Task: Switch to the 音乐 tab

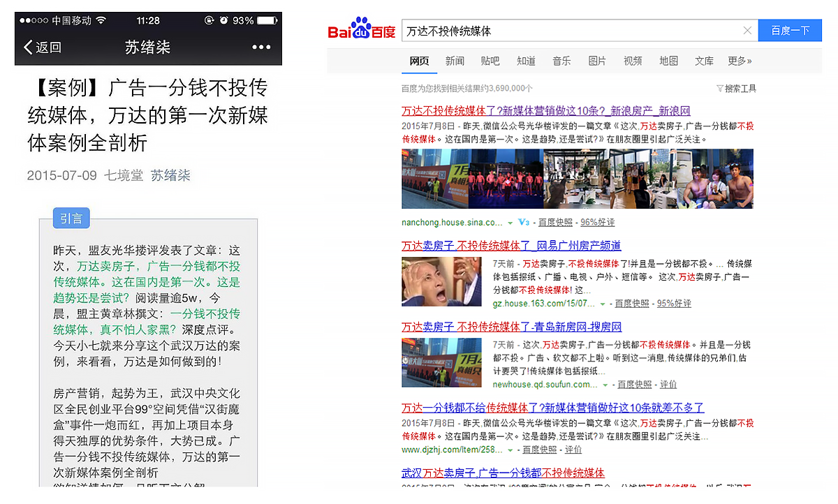Action: coord(561,61)
